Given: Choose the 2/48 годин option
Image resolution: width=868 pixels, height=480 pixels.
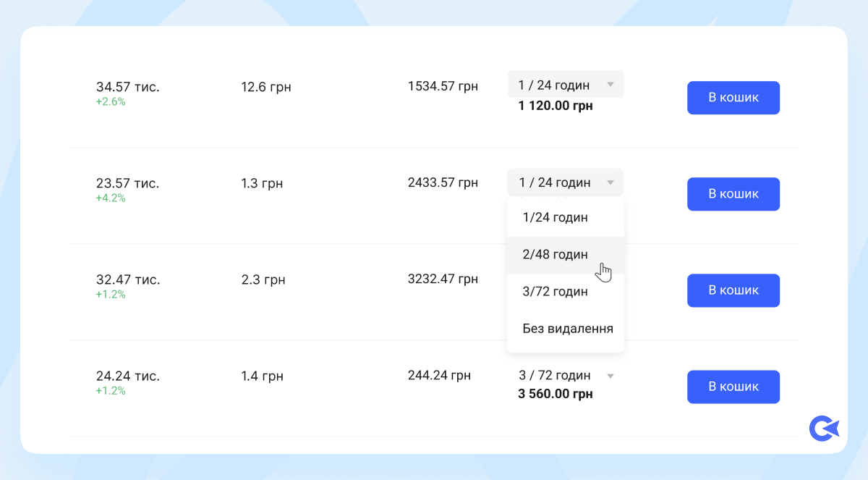Looking at the screenshot, I should pyautogui.click(x=555, y=255).
